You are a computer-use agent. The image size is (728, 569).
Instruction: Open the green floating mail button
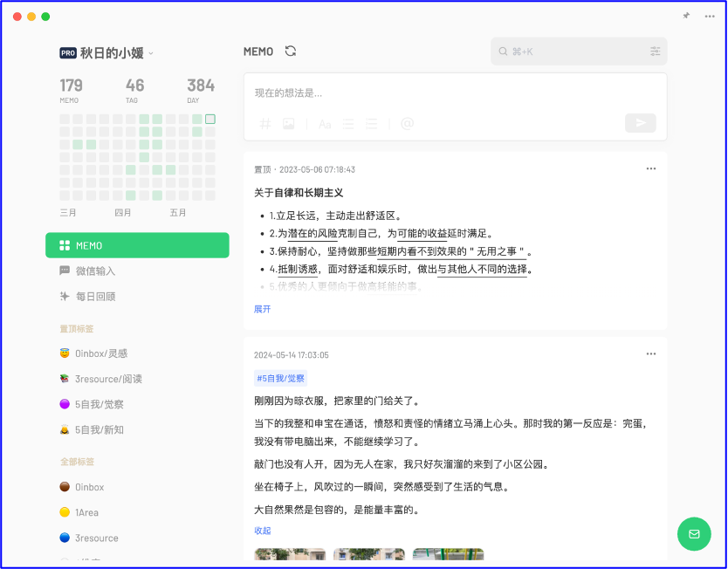(694, 534)
